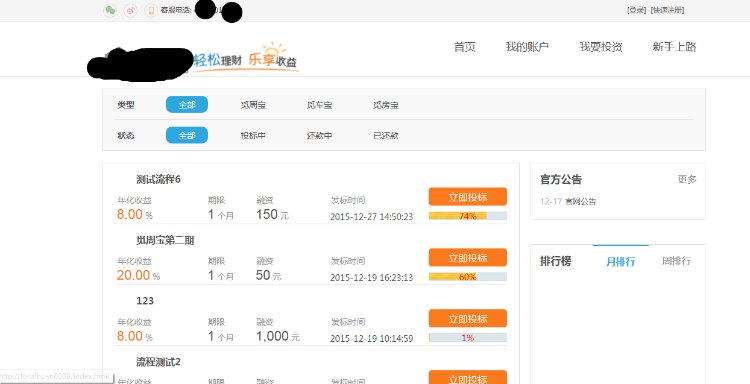Open 我要投资 navigation item

click(x=601, y=47)
